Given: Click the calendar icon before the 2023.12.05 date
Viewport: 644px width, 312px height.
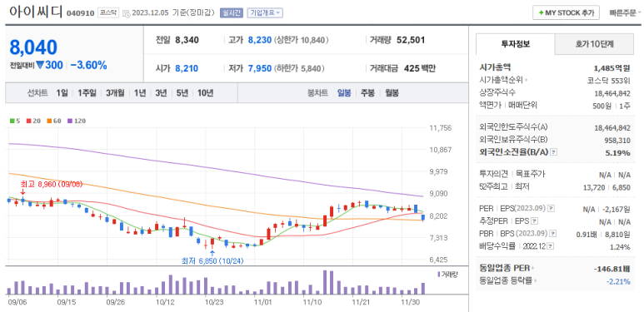Looking at the screenshot, I should pyautogui.click(x=127, y=13).
